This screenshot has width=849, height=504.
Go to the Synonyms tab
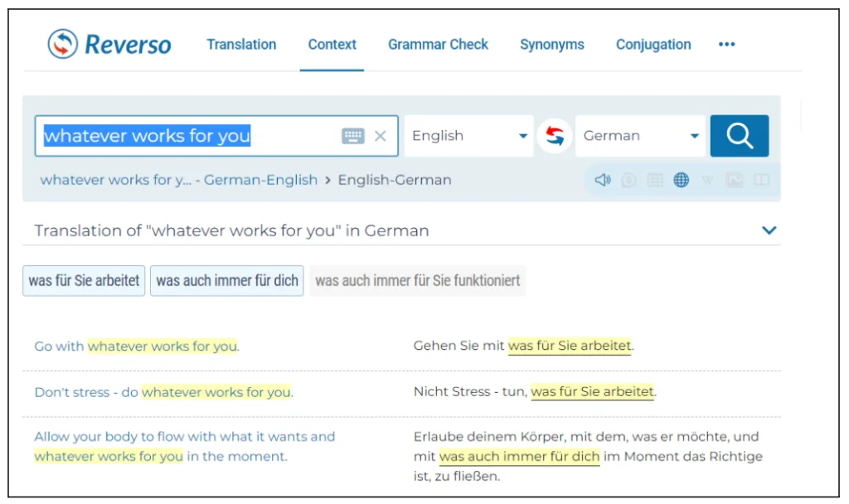click(551, 45)
